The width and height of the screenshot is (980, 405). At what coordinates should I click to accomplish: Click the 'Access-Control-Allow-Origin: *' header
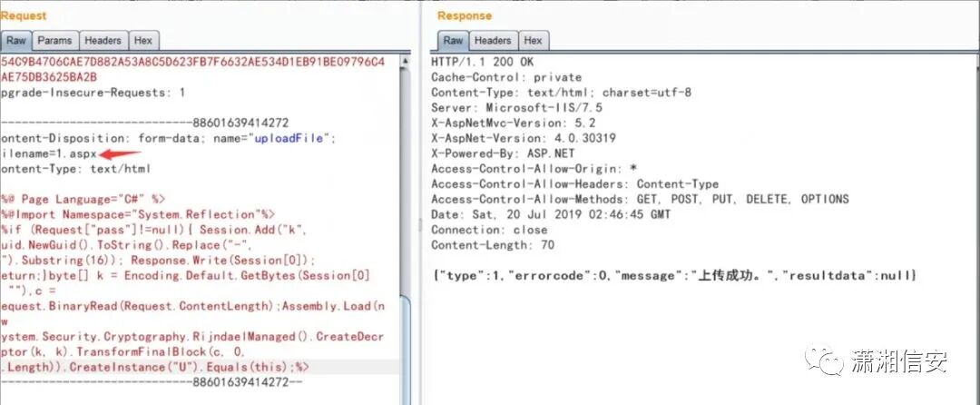coord(534,169)
